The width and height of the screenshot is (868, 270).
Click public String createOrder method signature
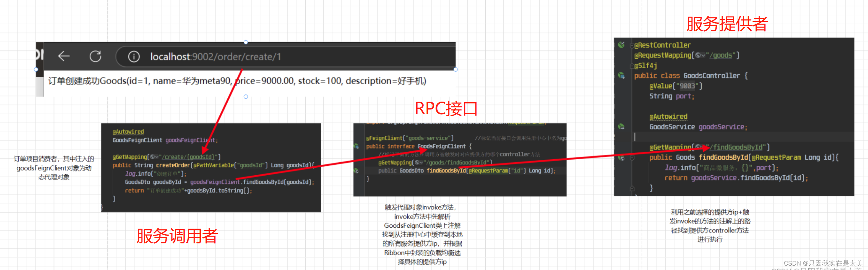click(x=214, y=165)
